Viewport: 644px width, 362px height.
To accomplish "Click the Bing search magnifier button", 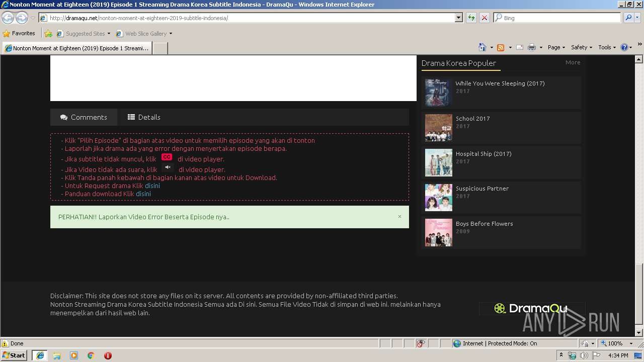I will [x=628, y=18].
